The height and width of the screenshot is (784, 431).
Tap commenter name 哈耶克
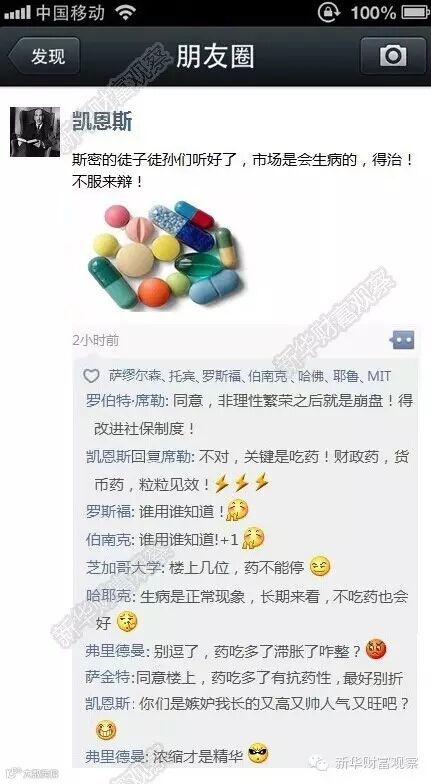point(108,596)
